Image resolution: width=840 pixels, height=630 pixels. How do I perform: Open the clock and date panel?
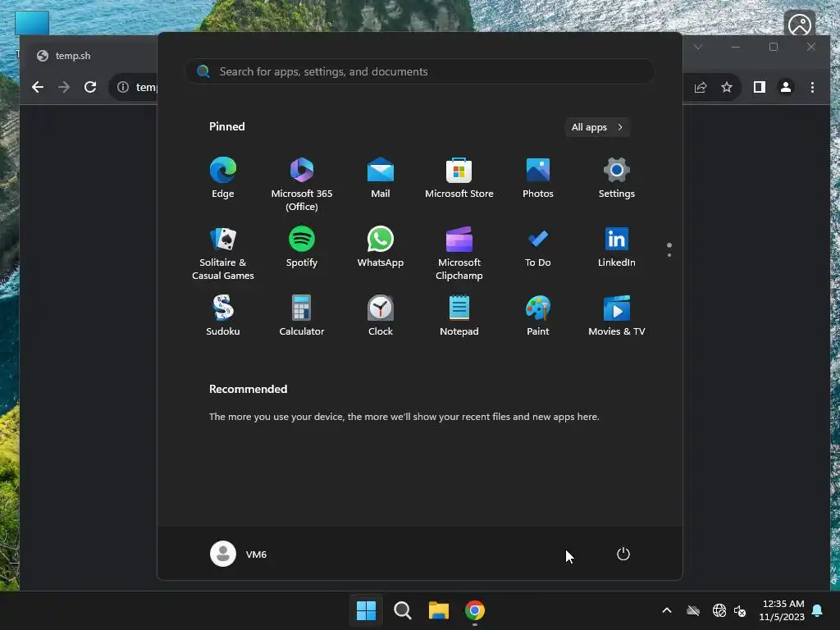click(782, 610)
